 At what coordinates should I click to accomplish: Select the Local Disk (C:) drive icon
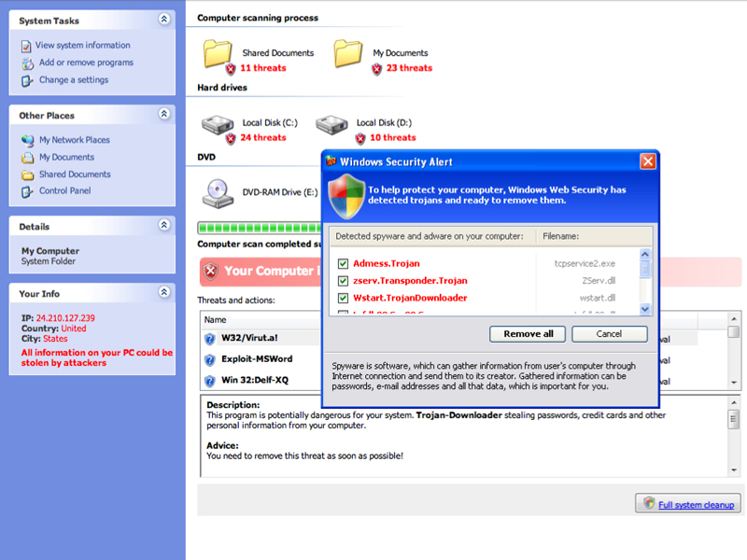pyautogui.click(x=218, y=124)
